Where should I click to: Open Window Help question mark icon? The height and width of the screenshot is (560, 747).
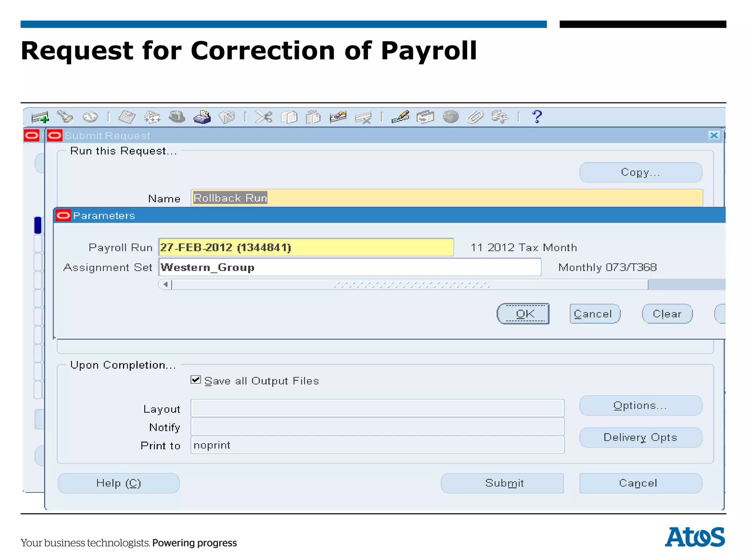tap(537, 117)
